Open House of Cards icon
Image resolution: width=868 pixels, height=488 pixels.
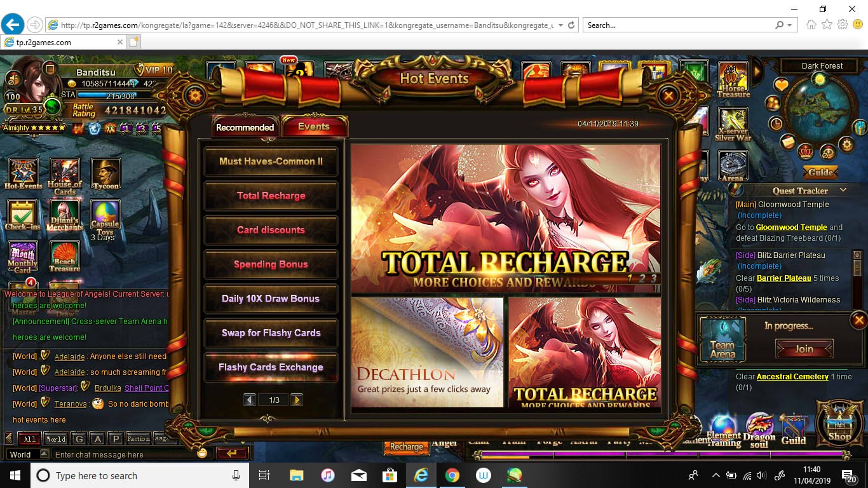[x=65, y=175]
